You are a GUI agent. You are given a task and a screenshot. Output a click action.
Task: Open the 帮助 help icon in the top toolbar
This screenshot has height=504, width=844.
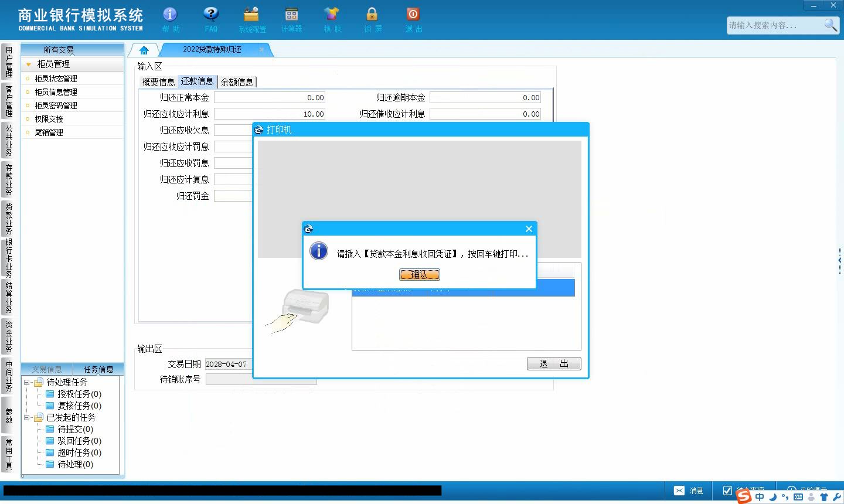tap(170, 15)
